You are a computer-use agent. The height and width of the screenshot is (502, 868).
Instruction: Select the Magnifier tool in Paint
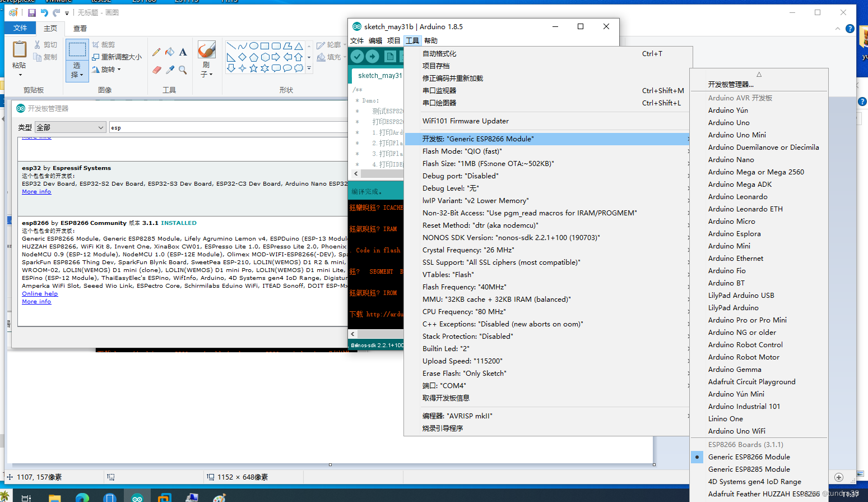pos(183,70)
